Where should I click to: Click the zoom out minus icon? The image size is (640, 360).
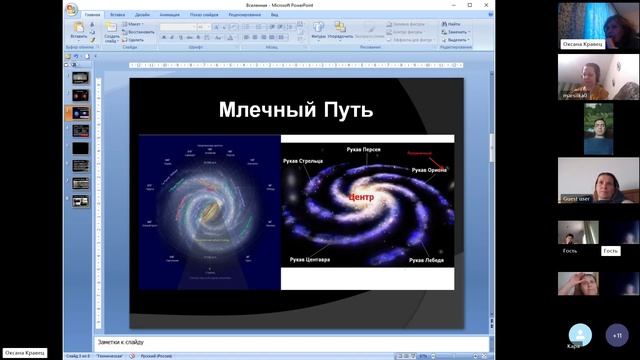[433, 356]
